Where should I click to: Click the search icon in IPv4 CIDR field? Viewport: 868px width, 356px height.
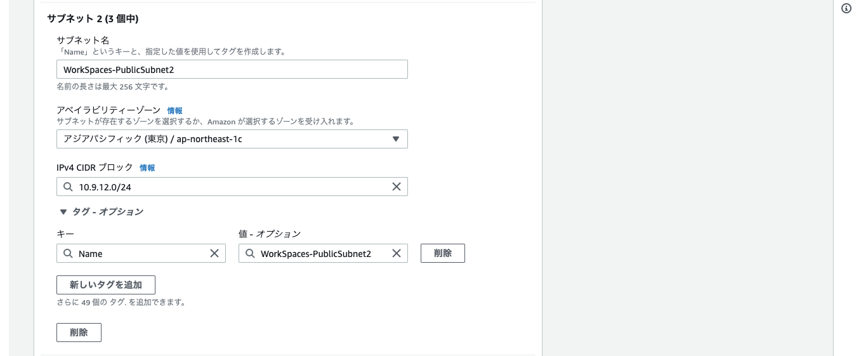tap(68, 187)
